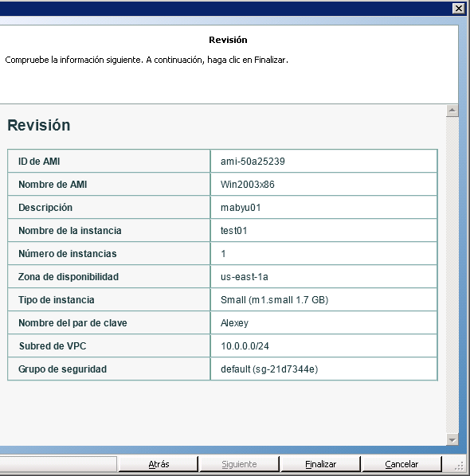Click instance type Small (m1.small 1.7 GB)
Screen dimensions: 470x476
[x=274, y=299]
